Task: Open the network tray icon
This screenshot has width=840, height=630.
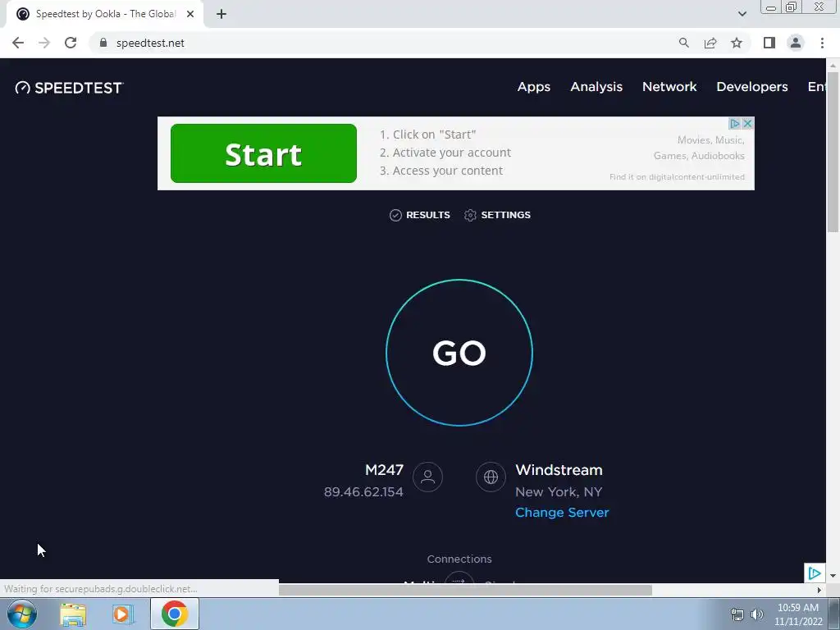Action: click(x=737, y=614)
